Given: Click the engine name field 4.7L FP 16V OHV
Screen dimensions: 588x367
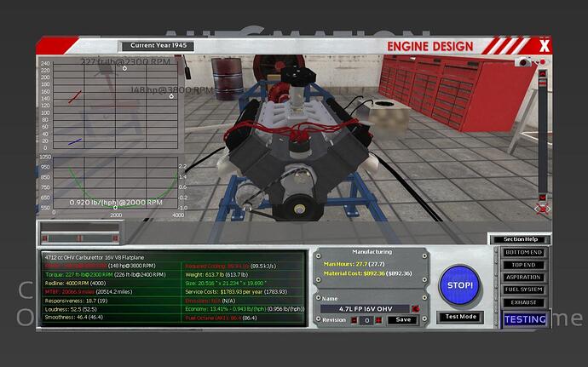Looking at the screenshot, I should tap(364, 308).
